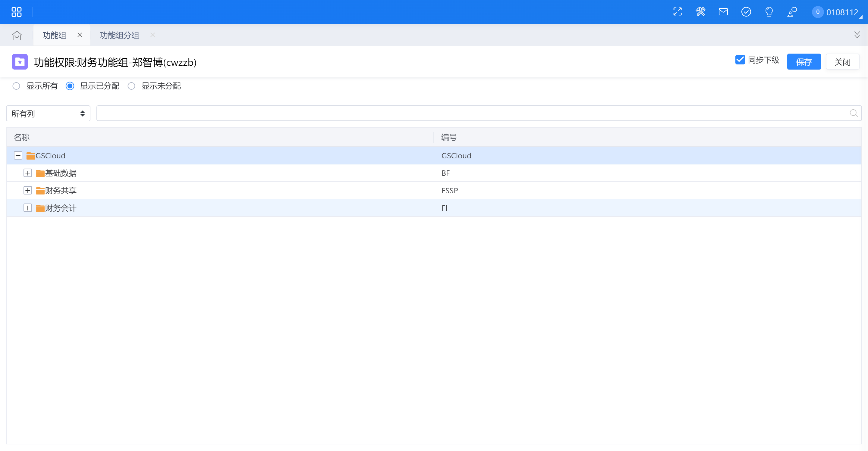Screen dimensions: 868x451
Task: Toggle fullscreen mode icon
Action: click(x=677, y=12)
